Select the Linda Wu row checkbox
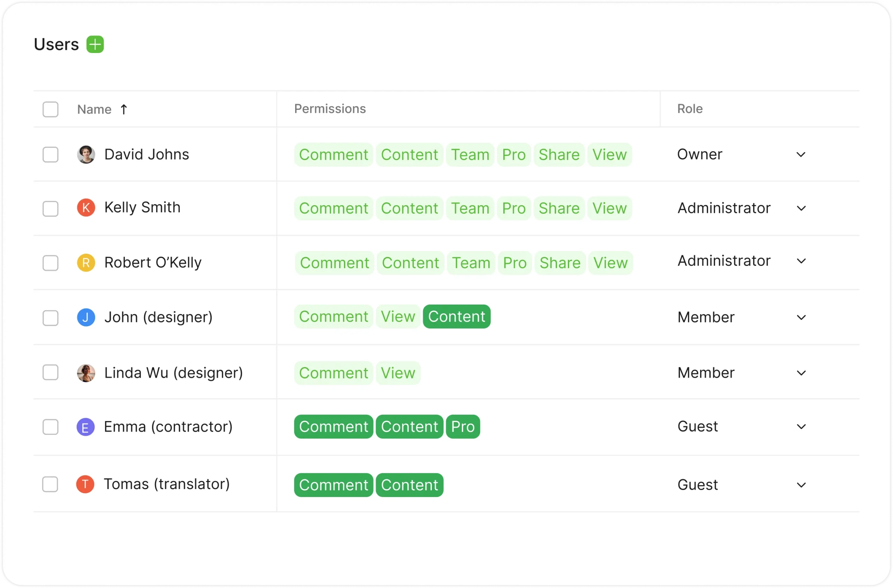The width and height of the screenshot is (893, 588). tap(50, 372)
